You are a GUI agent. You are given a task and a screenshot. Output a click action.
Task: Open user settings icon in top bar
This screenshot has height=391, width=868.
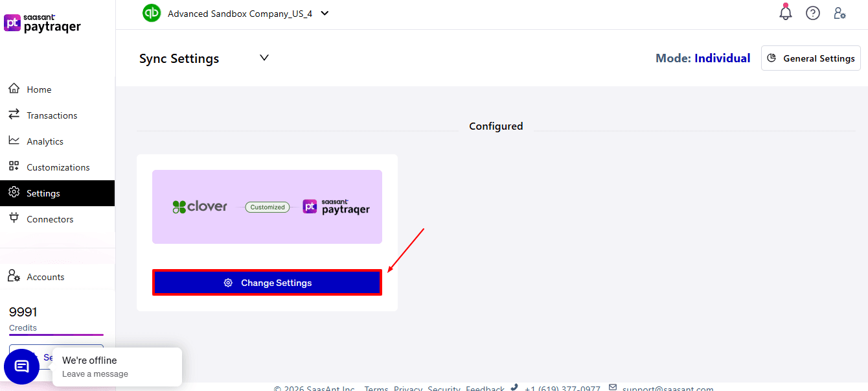pyautogui.click(x=840, y=13)
